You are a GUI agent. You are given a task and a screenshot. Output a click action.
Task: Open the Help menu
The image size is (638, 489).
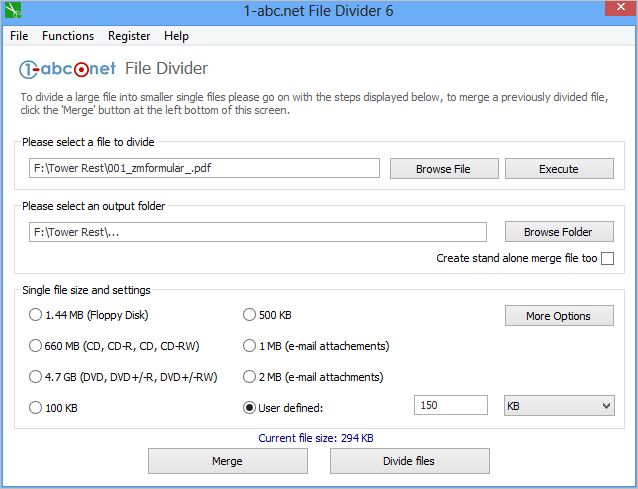176,36
